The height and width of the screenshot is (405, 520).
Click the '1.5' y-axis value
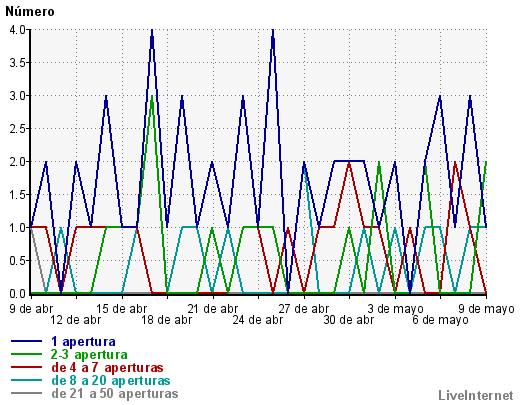point(18,195)
